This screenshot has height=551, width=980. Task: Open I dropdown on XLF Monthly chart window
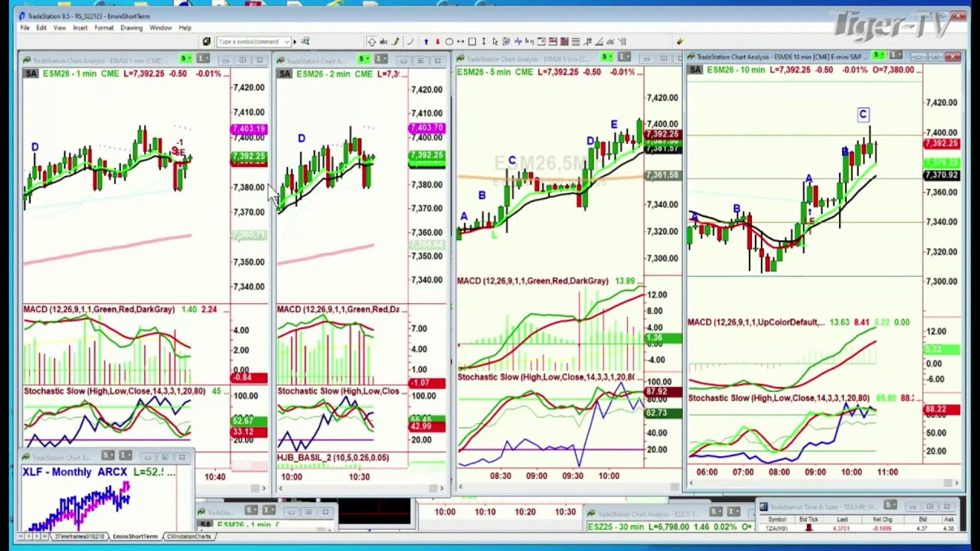click(x=126, y=457)
